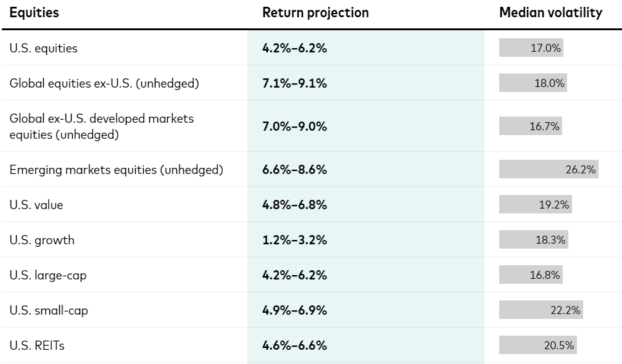Viewport: 622px width, 364px height.
Task: Click Emerging markets equities (unhedged) label
Action: 116,170
